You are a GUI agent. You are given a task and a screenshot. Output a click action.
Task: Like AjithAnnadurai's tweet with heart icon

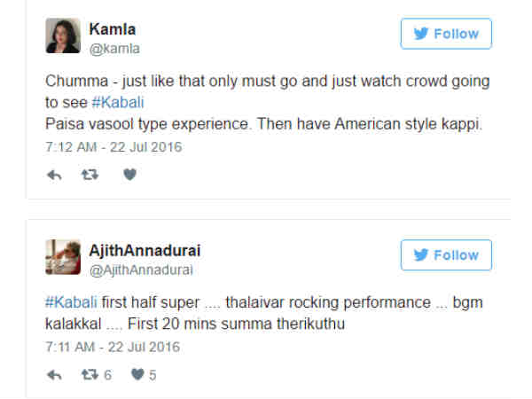pos(137,375)
